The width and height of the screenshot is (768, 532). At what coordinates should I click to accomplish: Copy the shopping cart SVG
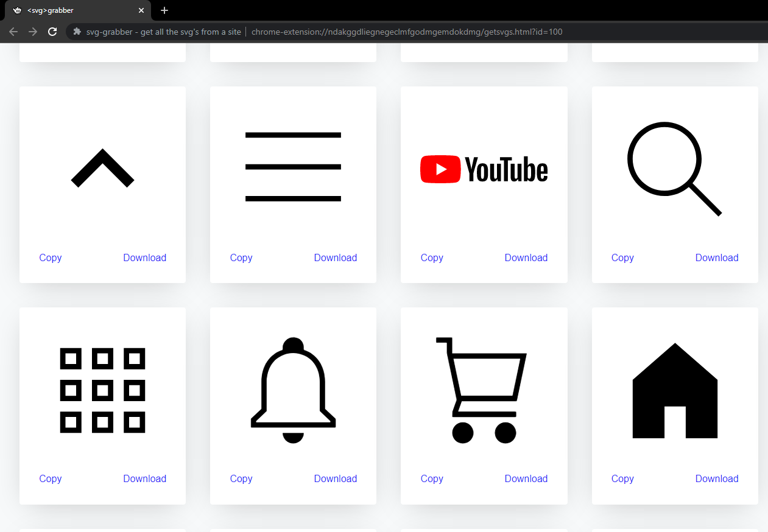pos(432,478)
